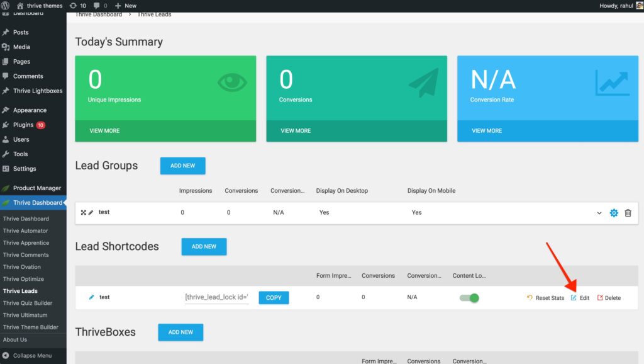Viewport: 644px width, 364px height.
Task: Click the gear settings icon for test lead group
Action: (x=614, y=213)
